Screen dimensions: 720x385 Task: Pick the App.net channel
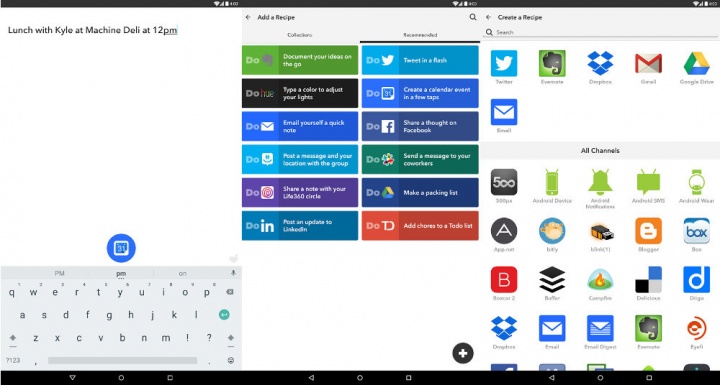point(504,231)
